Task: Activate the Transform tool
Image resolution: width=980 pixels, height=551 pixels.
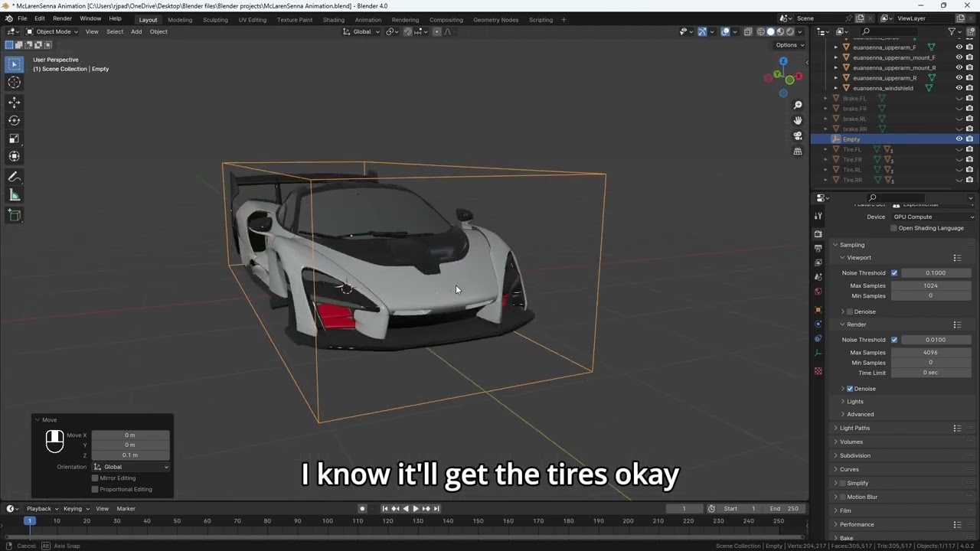Action: pos(14,156)
